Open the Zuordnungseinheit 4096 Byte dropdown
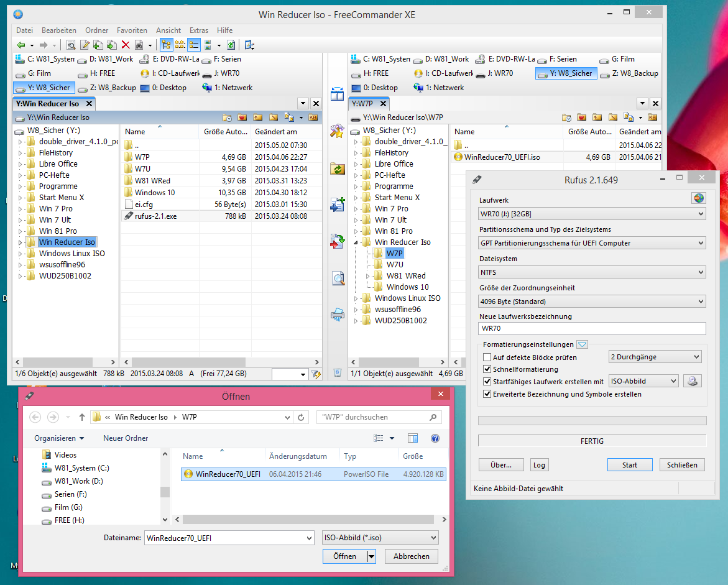 point(592,302)
